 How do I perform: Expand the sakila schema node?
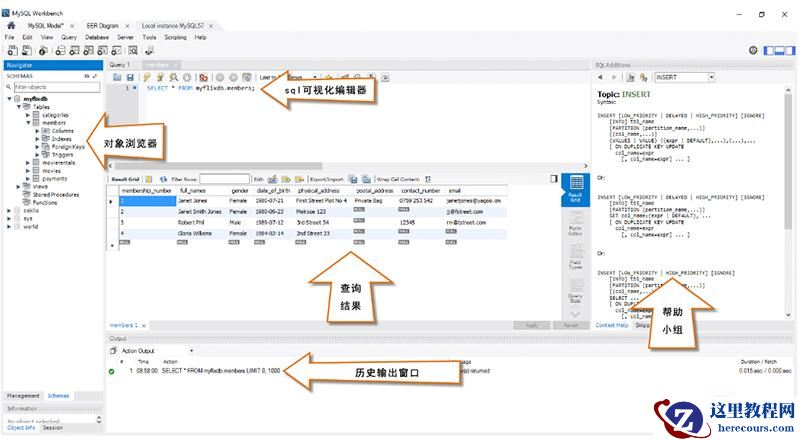pyautogui.click(x=9, y=210)
